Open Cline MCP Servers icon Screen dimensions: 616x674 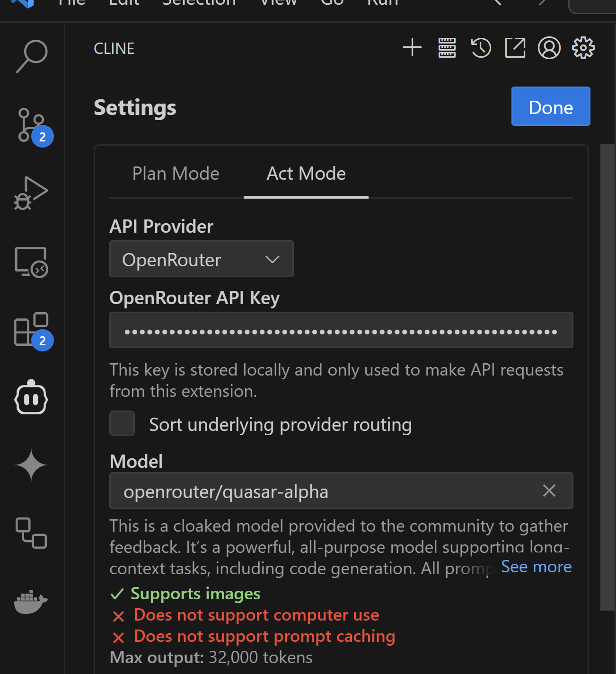pyautogui.click(x=447, y=48)
